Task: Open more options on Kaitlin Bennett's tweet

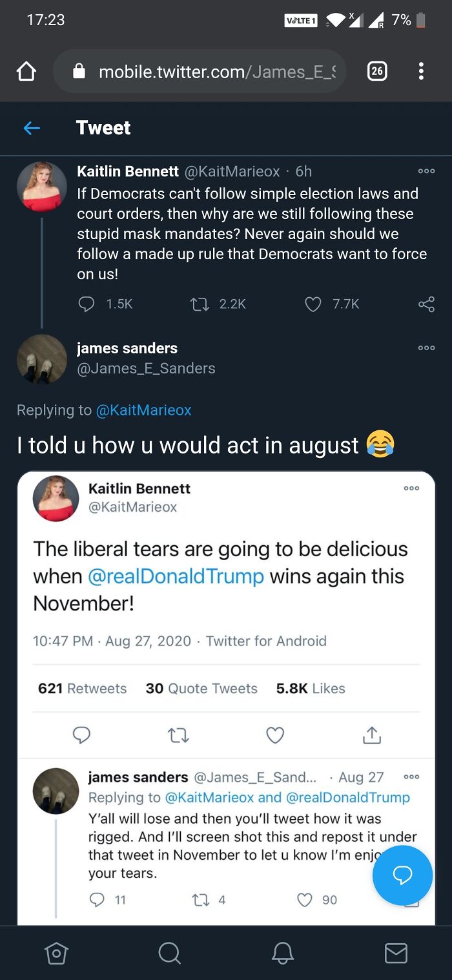Action: click(426, 171)
